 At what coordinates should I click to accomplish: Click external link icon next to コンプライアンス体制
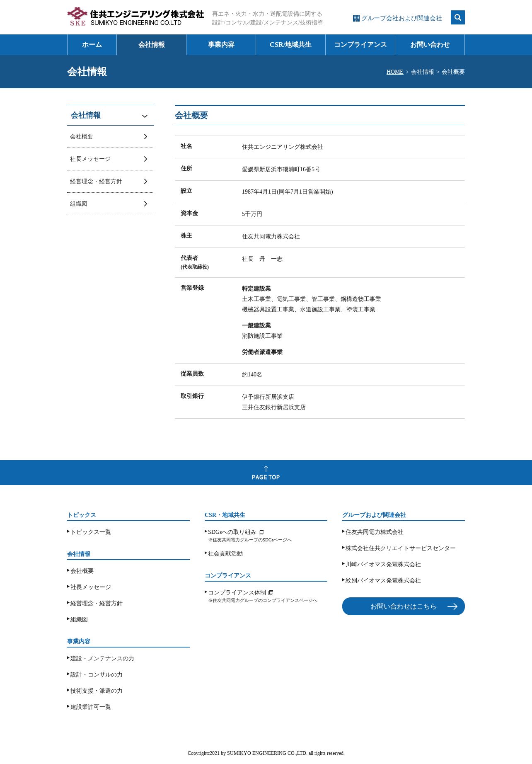coord(271,592)
